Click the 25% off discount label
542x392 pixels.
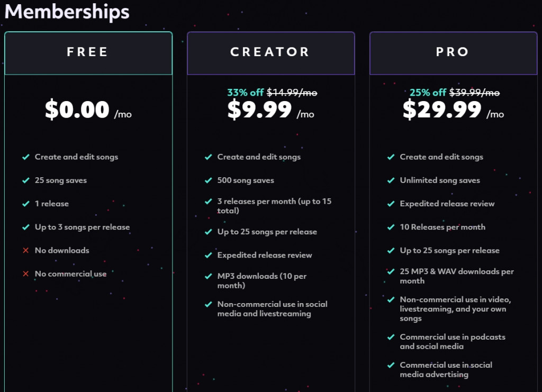(x=428, y=93)
